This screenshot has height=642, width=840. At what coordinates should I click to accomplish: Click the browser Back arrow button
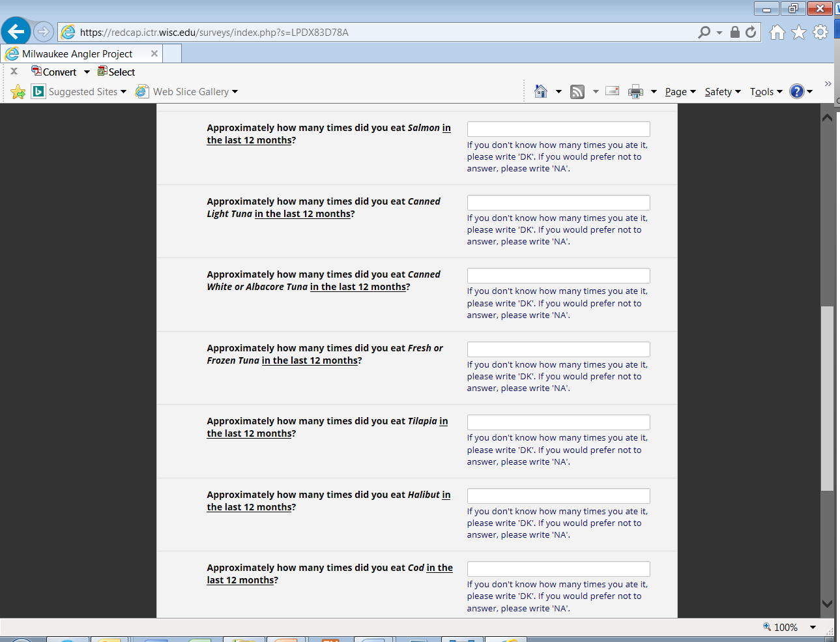point(16,31)
